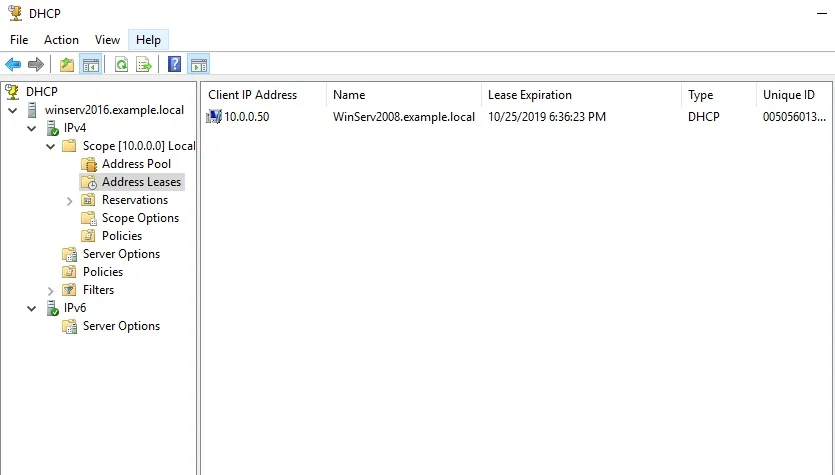
Task: Click the Refresh toolbar icon
Action: (121, 65)
